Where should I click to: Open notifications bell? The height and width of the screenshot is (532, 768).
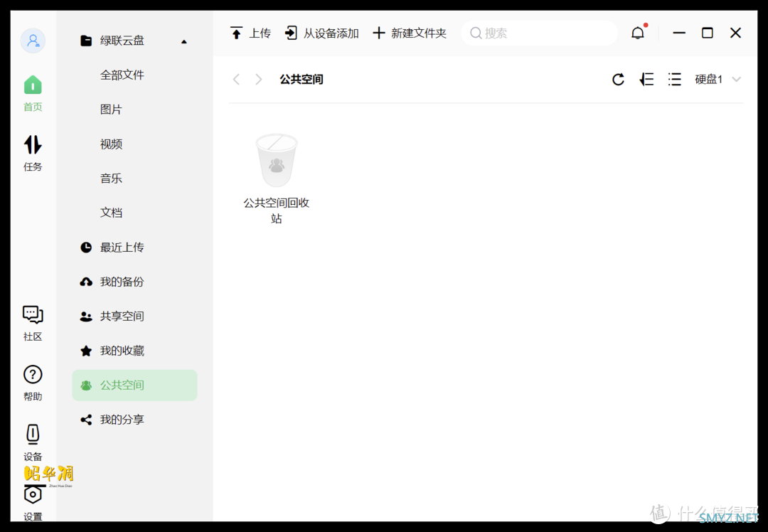click(x=638, y=33)
